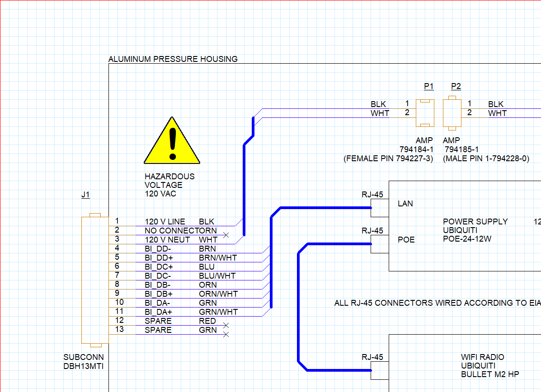This screenshot has width=541, height=392.
Task: Select the '(MALE PIN 1-794228-0)' note
Action: coord(486,159)
